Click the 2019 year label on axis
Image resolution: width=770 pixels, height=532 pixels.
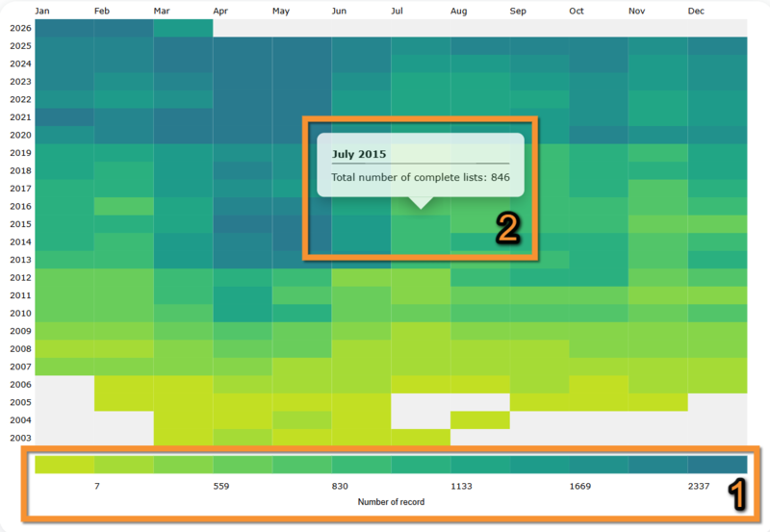coord(20,153)
